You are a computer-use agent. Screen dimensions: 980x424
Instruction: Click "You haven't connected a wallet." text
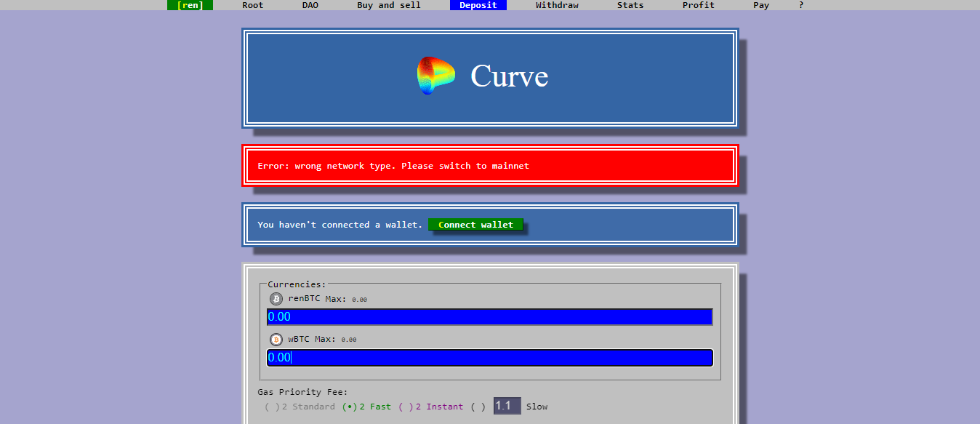pyautogui.click(x=340, y=225)
